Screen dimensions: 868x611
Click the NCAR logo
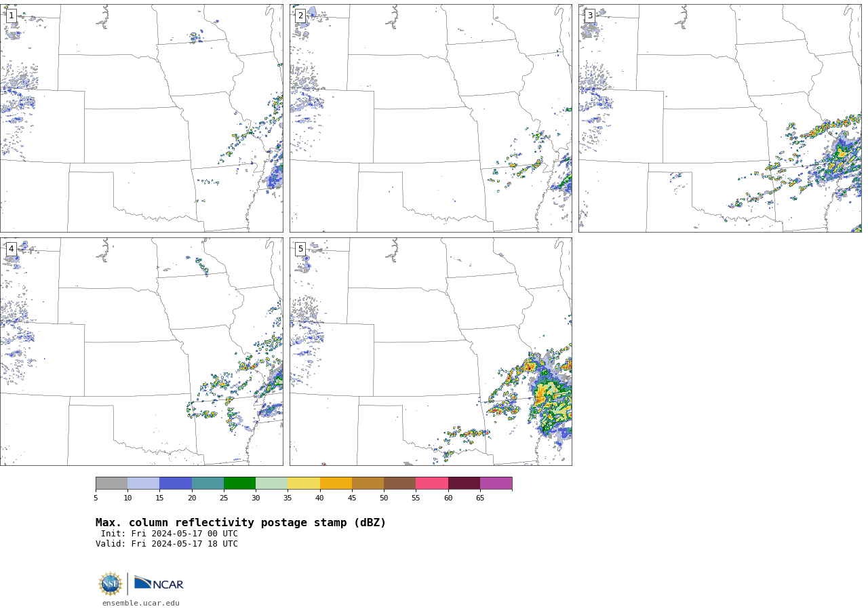point(159,583)
